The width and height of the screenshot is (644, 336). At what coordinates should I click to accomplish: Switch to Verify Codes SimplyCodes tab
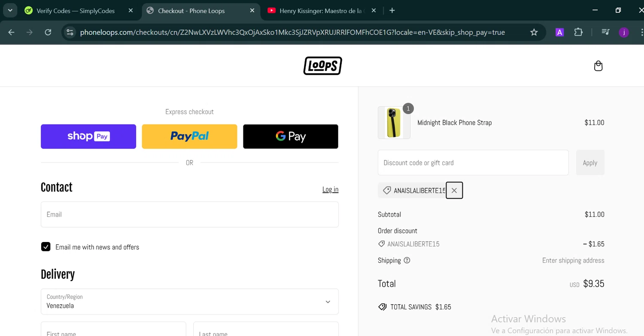(x=75, y=11)
